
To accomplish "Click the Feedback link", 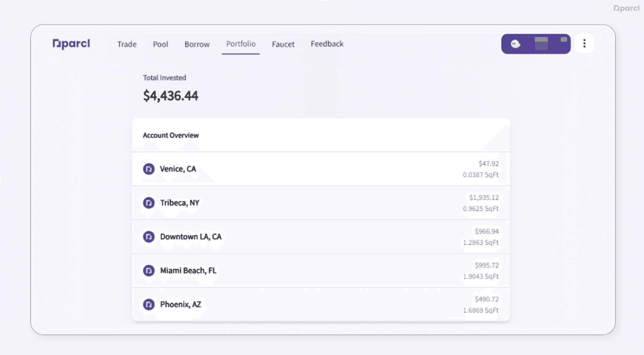I will (x=327, y=44).
